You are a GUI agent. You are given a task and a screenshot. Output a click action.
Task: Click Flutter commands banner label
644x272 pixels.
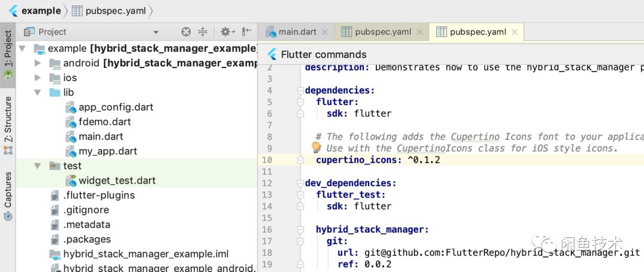324,55
